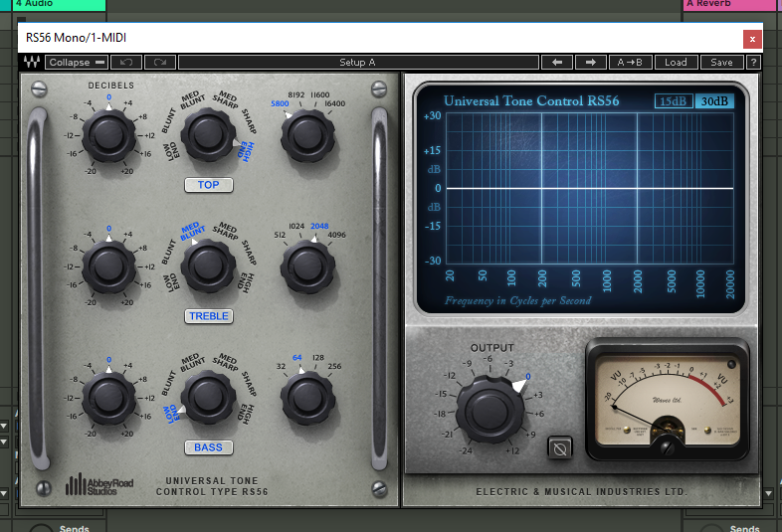Open plugin help with question mark
Screen dimensions: 782x532
click(753, 63)
